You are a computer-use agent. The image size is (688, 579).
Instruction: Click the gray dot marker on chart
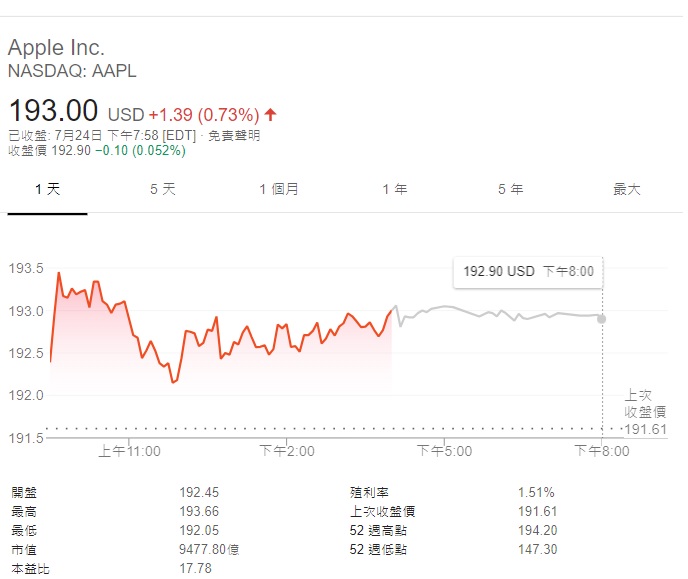pos(601,318)
